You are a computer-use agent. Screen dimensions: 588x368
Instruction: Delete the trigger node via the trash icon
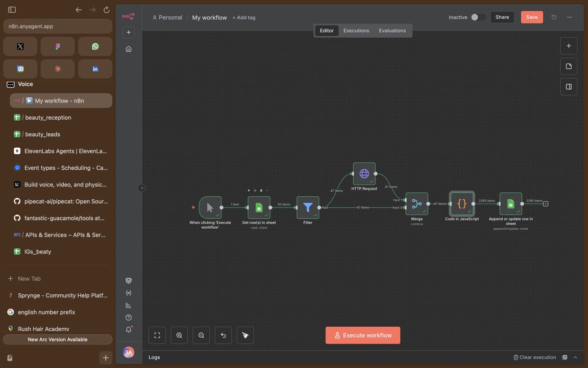261,190
